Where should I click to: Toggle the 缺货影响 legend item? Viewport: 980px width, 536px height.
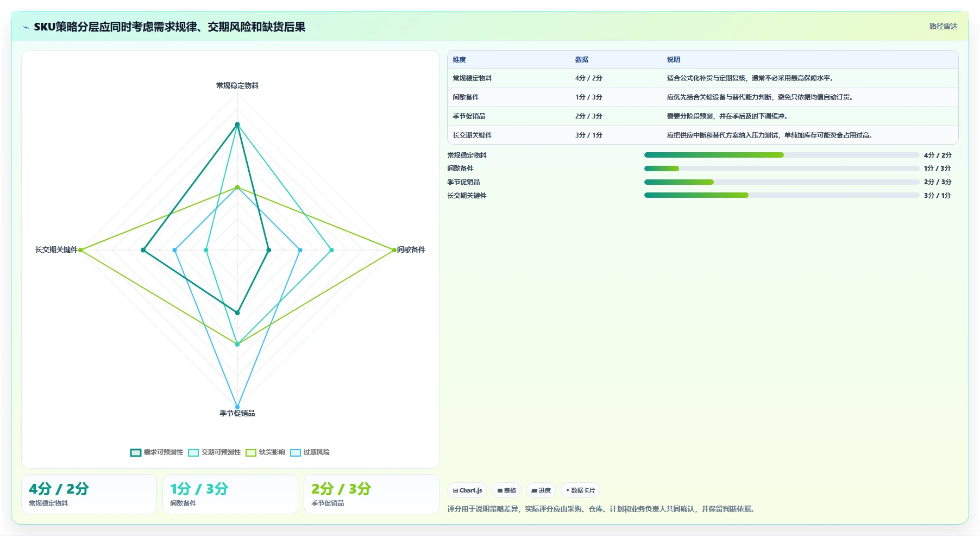(265, 452)
